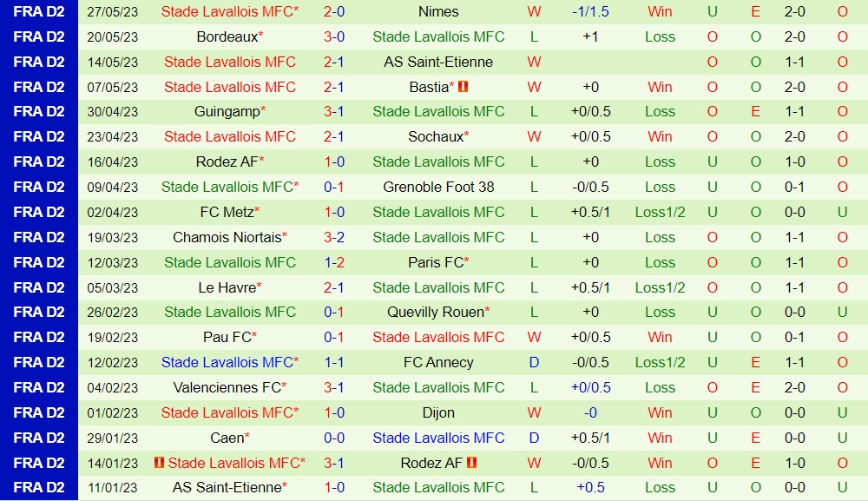Select the Pau FC team link
Image resolution: width=868 pixels, height=501 pixels.
click(227, 337)
